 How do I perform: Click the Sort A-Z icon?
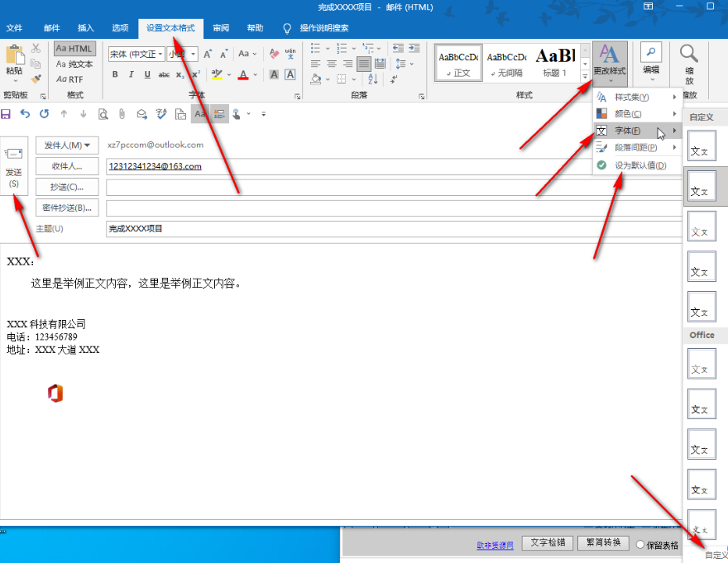click(373, 79)
